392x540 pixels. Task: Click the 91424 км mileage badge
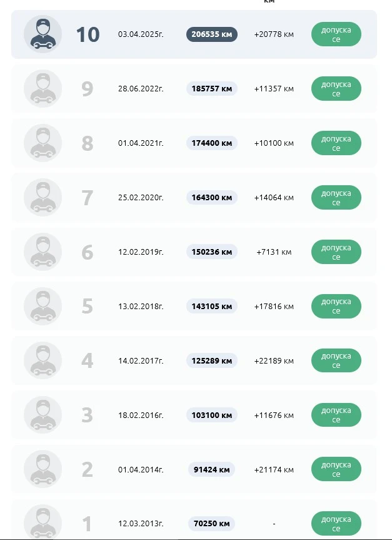click(x=211, y=469)
